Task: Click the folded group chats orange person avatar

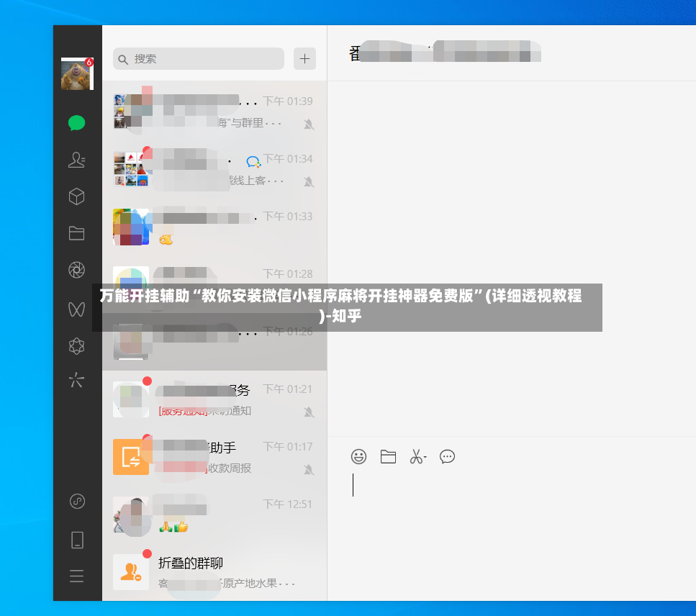Action: click(131, 573)
